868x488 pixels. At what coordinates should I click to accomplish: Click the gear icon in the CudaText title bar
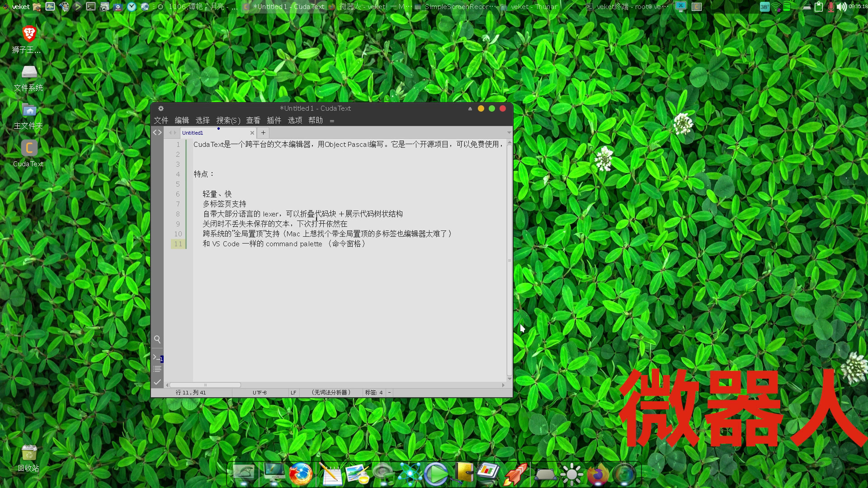160,108
